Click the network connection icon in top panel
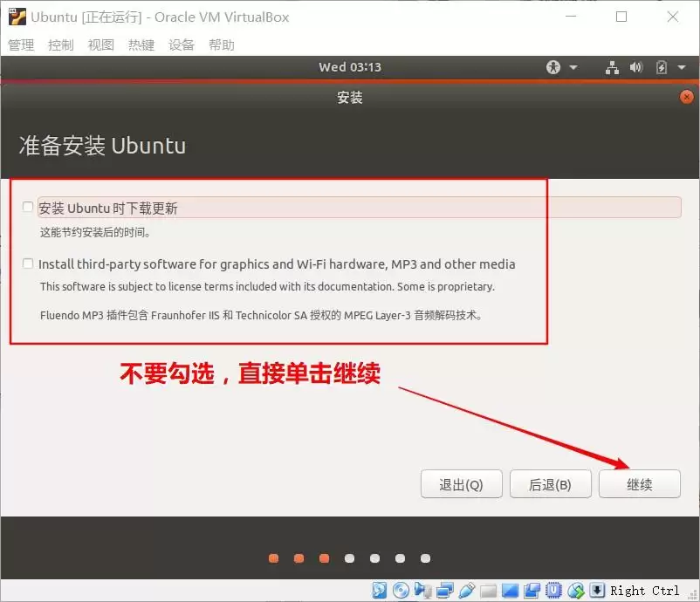This screenshot has height=602, width=700. (613, 67)
